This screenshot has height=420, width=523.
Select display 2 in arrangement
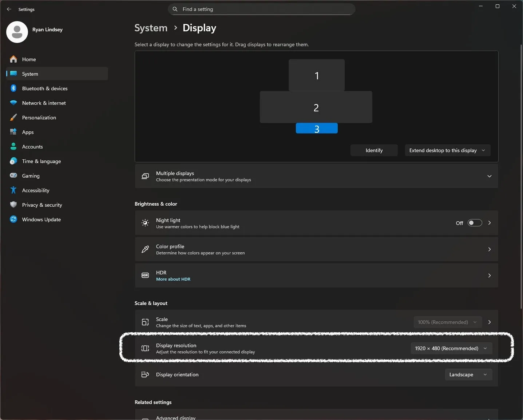[x=316, y=107]
